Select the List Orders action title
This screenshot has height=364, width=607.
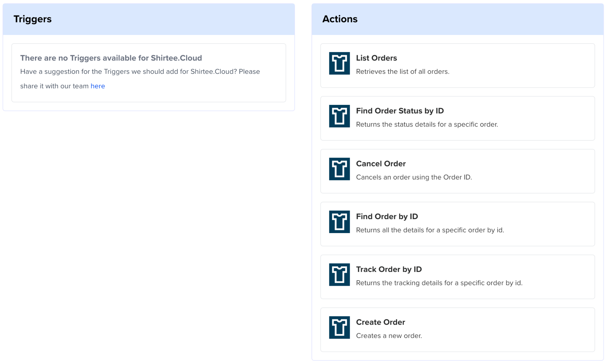pos(376,58)
